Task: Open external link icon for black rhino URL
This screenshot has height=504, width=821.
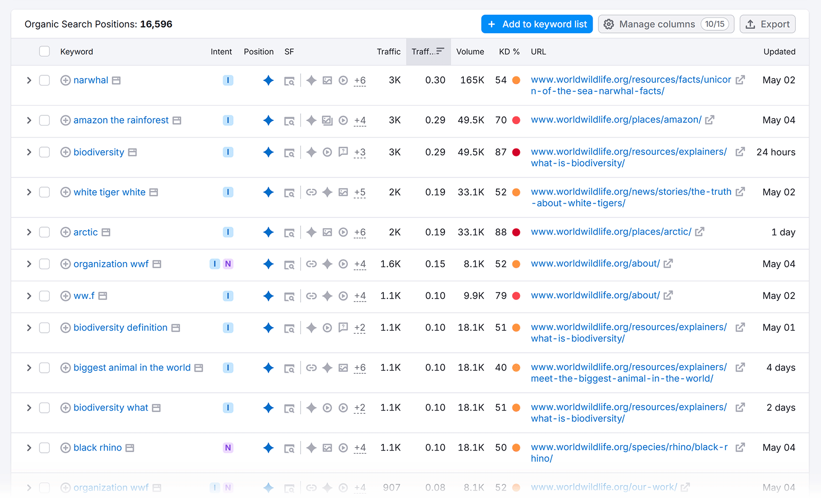Action: point(740,448)
